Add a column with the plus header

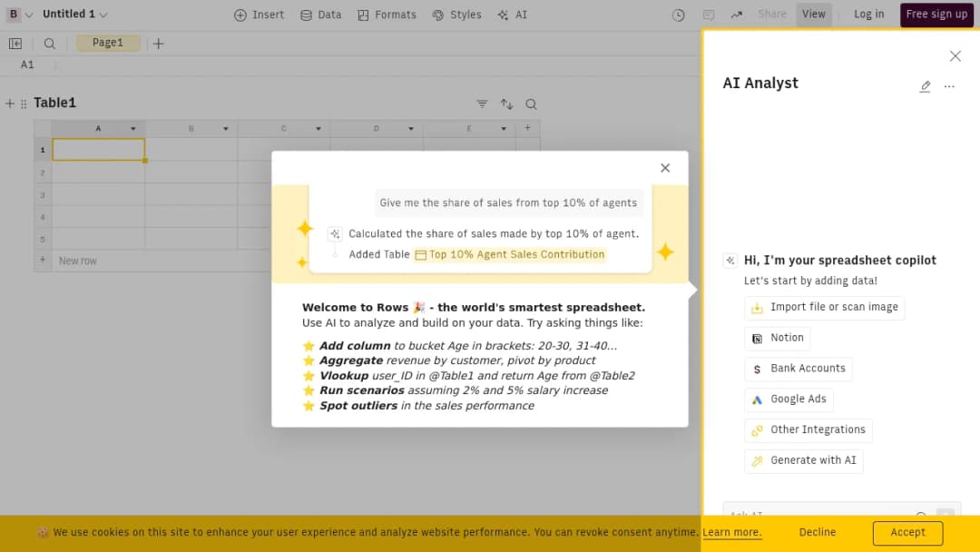(527, 128)
